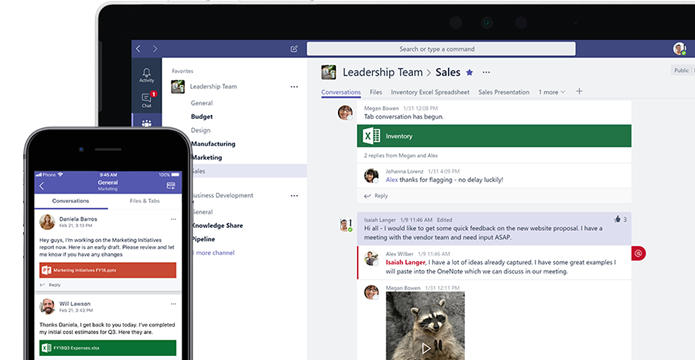
Task: Play the raccoon GIF
Action: tap(426, 348)
